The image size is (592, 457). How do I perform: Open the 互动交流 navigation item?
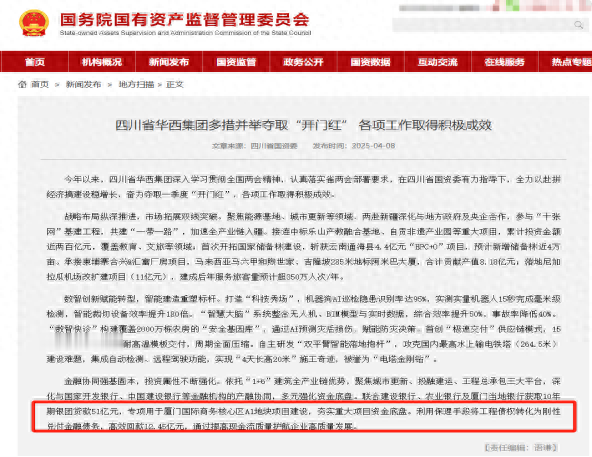[438, 62]
